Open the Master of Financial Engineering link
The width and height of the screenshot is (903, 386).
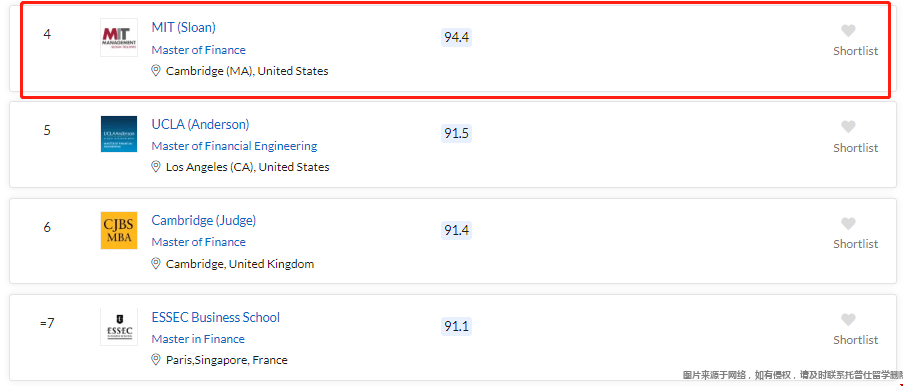pyautogui.click(x=234, y=146)
